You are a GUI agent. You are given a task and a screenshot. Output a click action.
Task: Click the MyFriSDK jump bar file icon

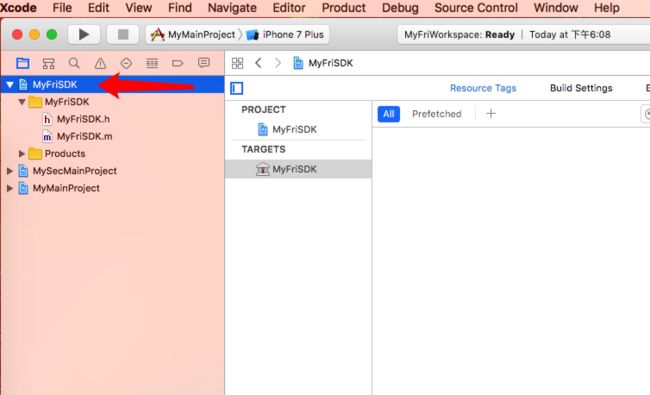(x=298, y=63)
